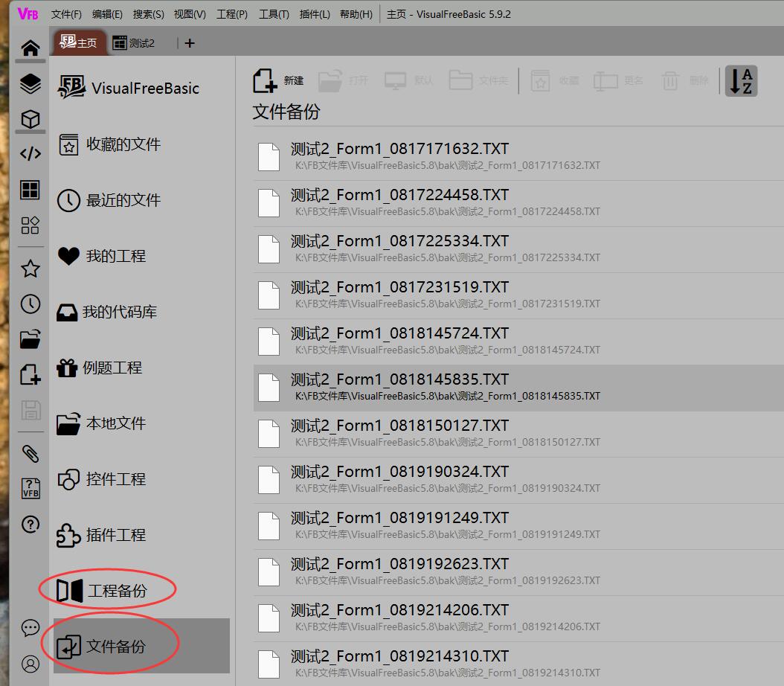784x686 pixels.
Task: Click the home icon in left sidebar
Action: point(30,48)
